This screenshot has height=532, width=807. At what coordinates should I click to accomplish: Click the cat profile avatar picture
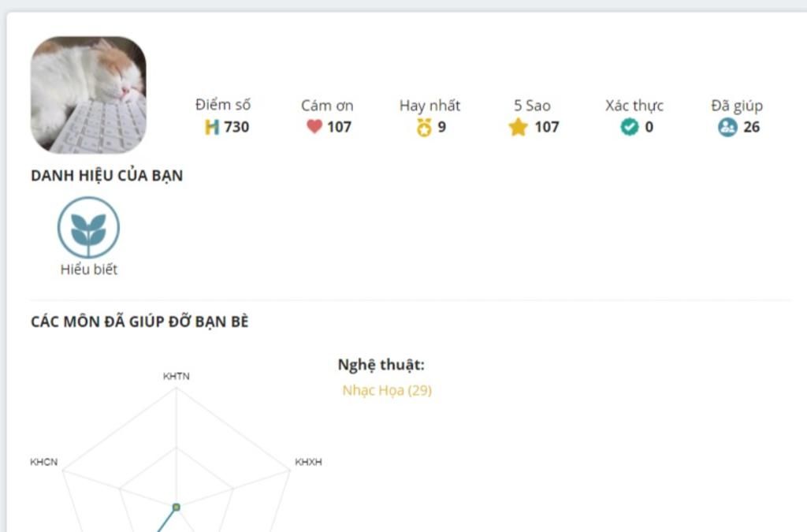point(88,95)
